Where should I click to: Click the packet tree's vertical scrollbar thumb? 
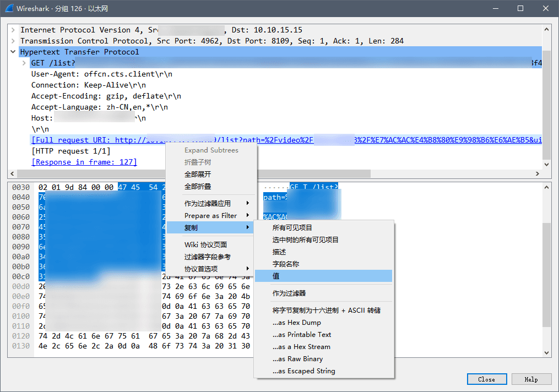tap(546, 105)
